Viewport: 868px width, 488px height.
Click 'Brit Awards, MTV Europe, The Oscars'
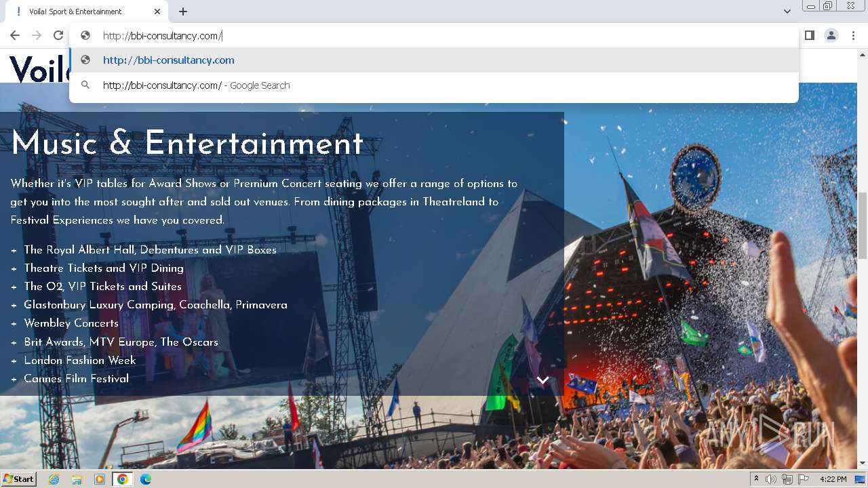coord(121,342)
